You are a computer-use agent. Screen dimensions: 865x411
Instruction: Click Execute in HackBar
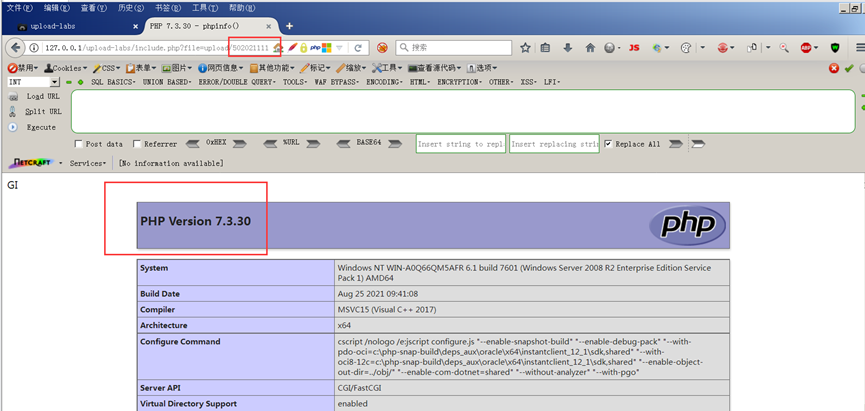(x=41, y=127)
